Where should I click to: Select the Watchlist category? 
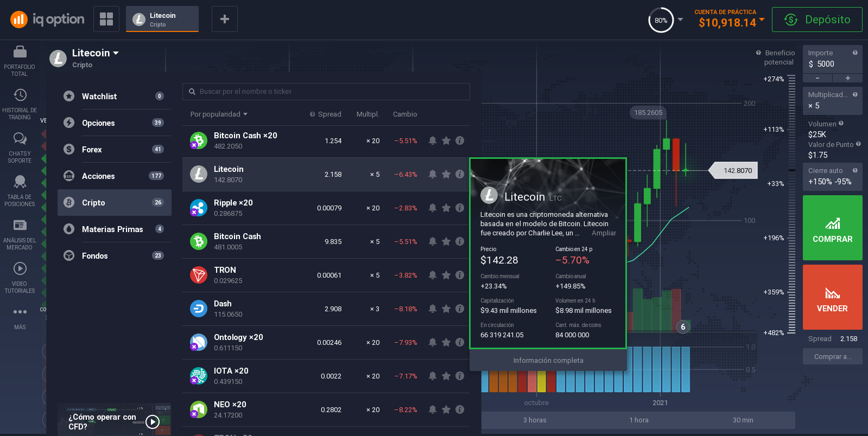[x=115, y=96]
